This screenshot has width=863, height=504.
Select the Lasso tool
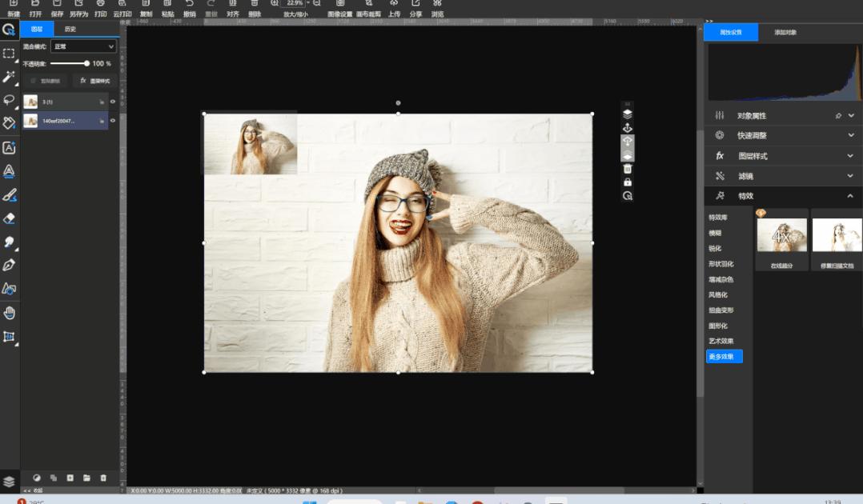9,100
